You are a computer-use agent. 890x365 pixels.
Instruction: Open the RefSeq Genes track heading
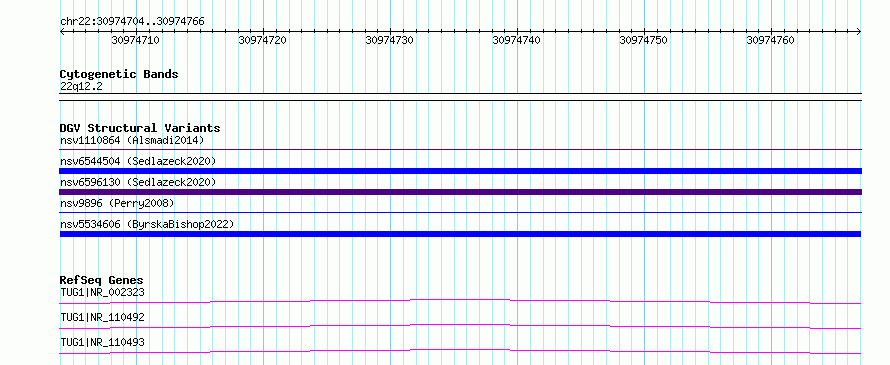102,280
